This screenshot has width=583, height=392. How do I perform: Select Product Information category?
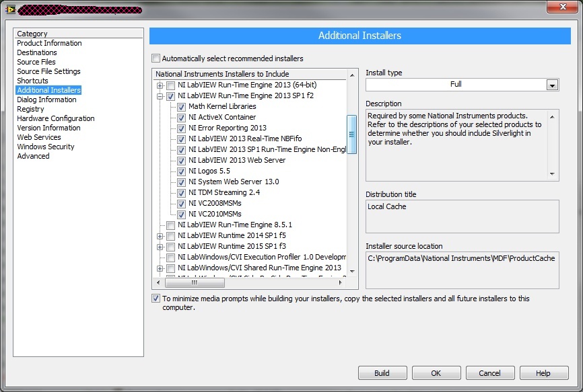tap(49, 43)
